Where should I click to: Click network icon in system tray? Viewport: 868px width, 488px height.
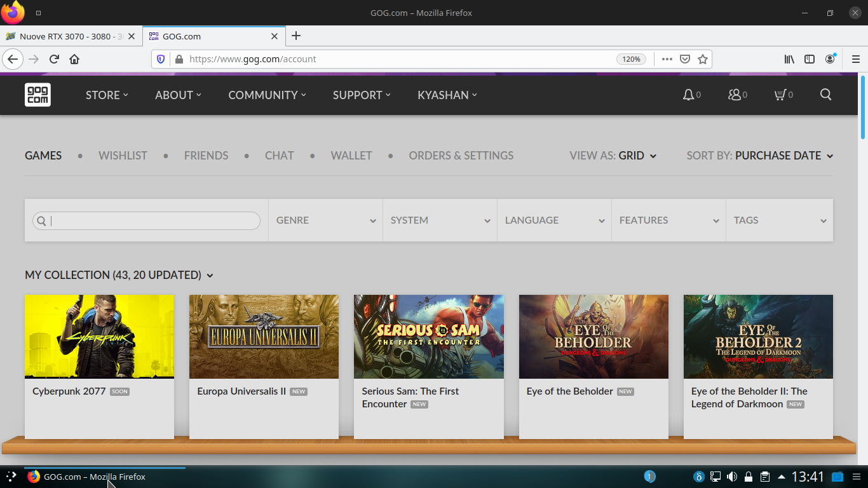pos(715,477)
